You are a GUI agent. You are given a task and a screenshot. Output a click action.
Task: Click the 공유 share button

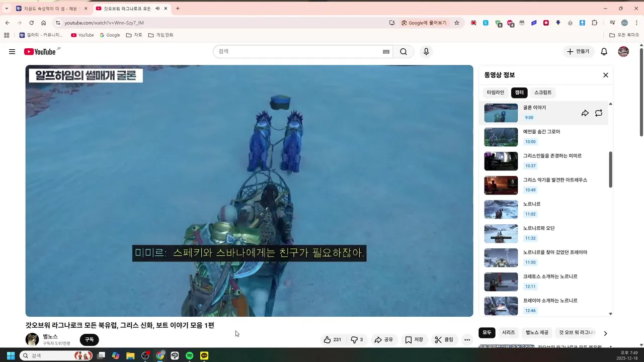click(x=384, y=340)
